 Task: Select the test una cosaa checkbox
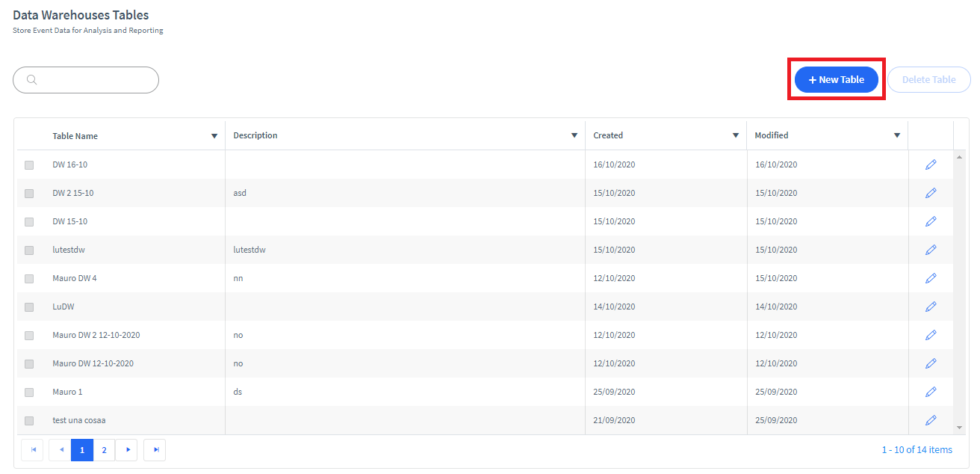[29, 421]
